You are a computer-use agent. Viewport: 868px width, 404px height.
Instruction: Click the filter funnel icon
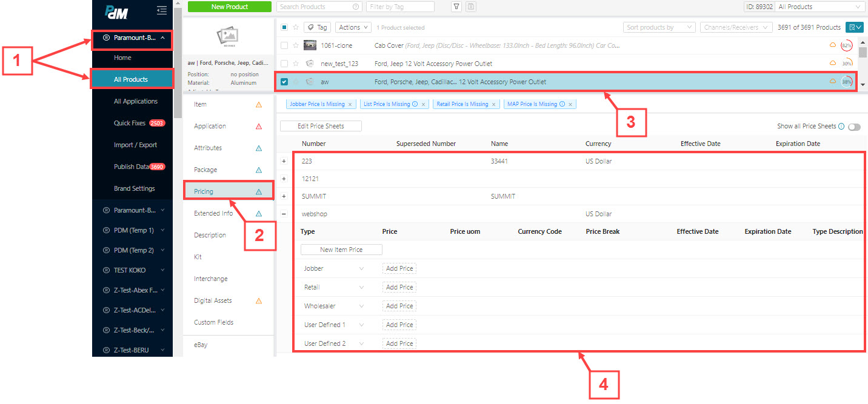tap(456, 7)
